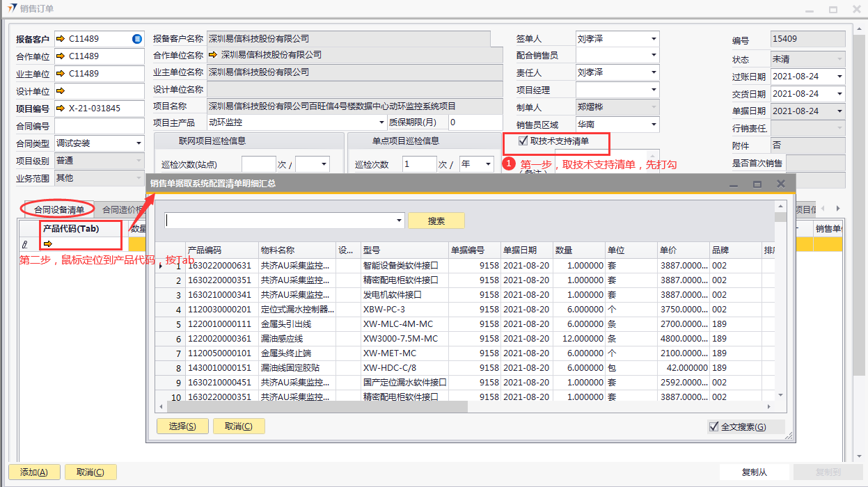Screen dimensions: 868x487
Task: Open the 合同类型 dropdown
Action: [139, 143]
